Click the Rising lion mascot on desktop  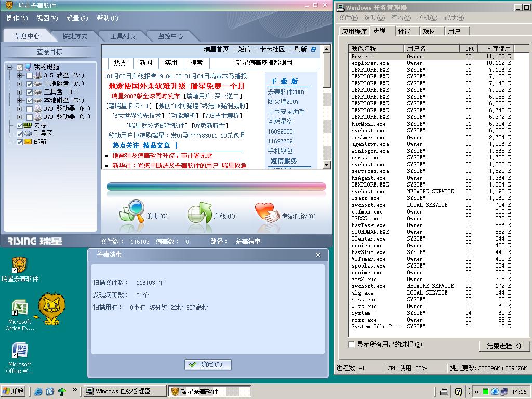(x=51, y=309)
